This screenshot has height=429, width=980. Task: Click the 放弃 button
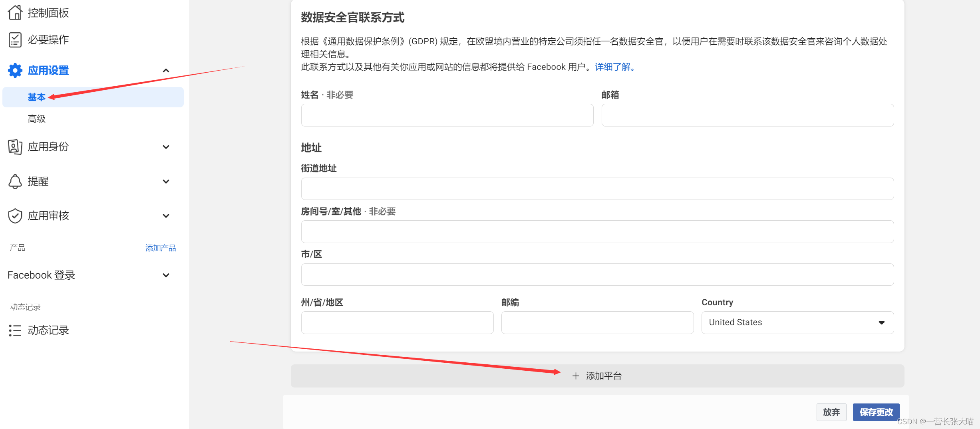pyautogui.click(x=831, y=412)
